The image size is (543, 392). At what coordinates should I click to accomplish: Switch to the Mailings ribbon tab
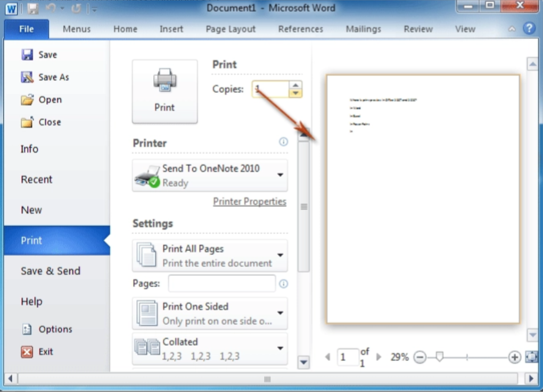pyautogui.click(x=363, y=29)
